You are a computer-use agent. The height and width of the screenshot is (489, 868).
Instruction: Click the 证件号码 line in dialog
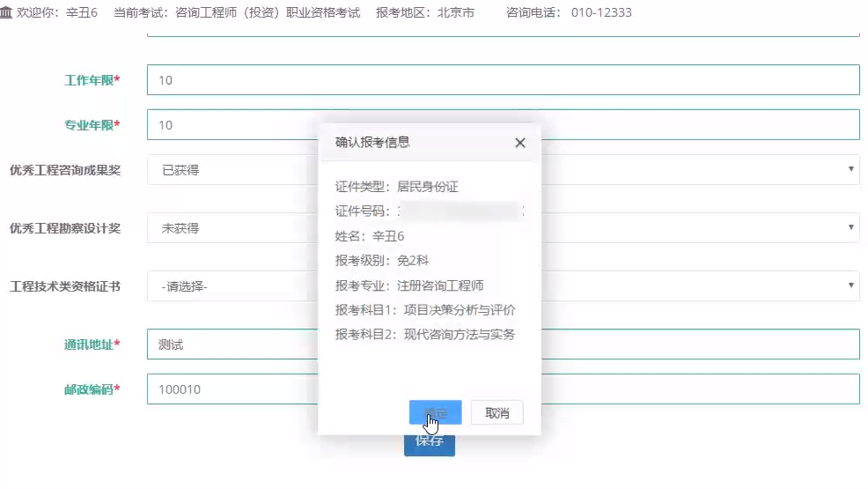click(429, 211)
